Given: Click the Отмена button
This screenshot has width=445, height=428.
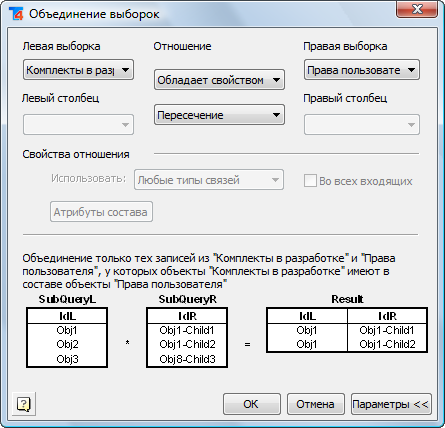Looking at the screenshot, I should pyautogui.click(x=315, y=404).
